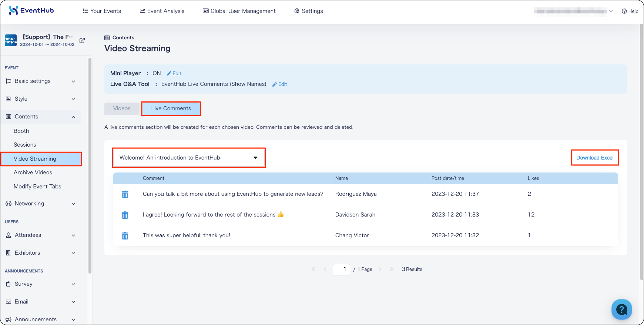Collapse the Contents section chevron

coord(73,117)
